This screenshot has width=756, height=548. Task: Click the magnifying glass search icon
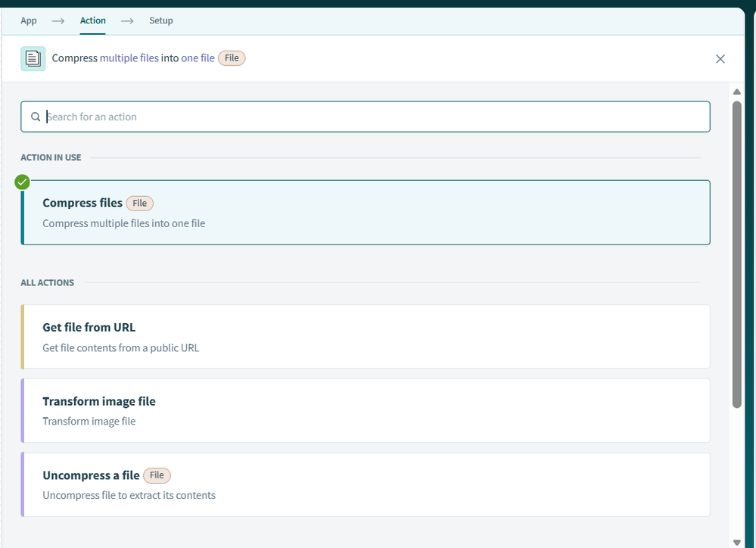[x=36, y=117]
